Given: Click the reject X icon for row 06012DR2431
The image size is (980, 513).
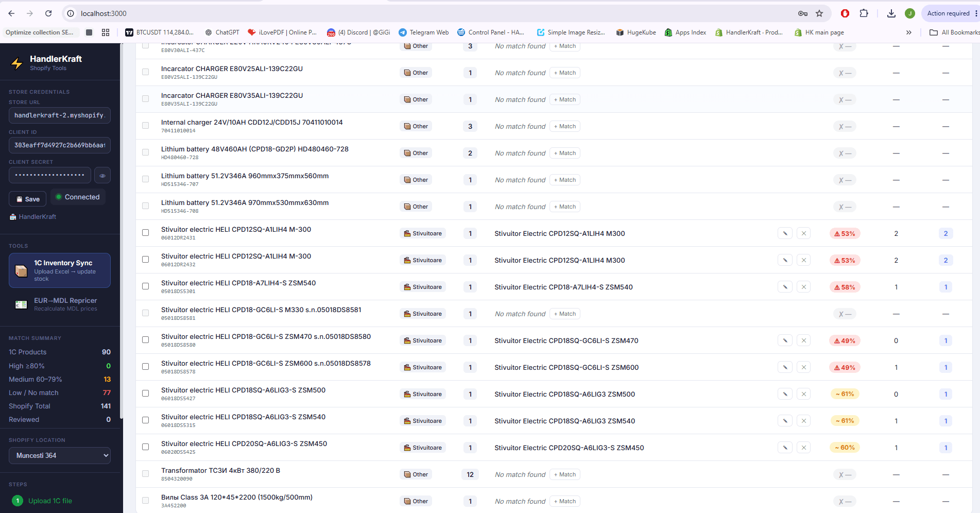Looking at the screenshot, I should click(x=803, y=233).
